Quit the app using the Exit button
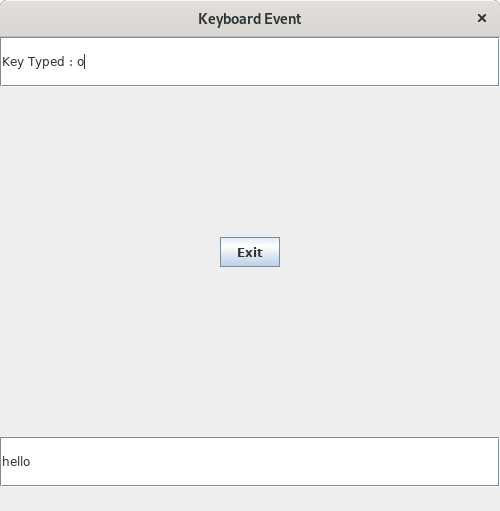Screen dimensions: 500x511 click(250, 252)
